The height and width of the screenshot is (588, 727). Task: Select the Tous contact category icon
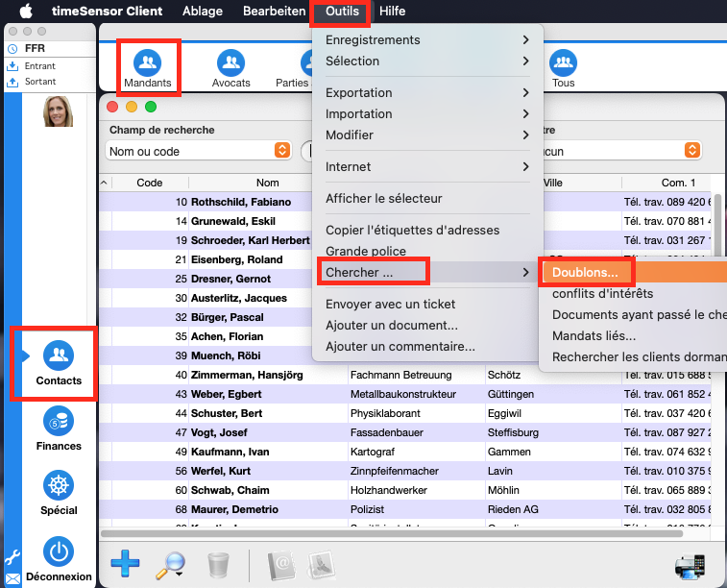pyautogui.click(x=564, y=62)
